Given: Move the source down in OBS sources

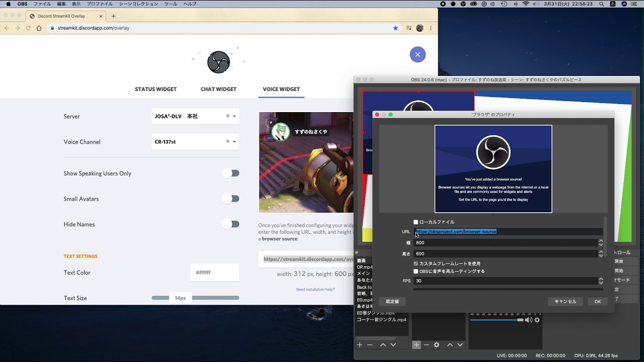Looking at the screenshot, I should [460, 345].
